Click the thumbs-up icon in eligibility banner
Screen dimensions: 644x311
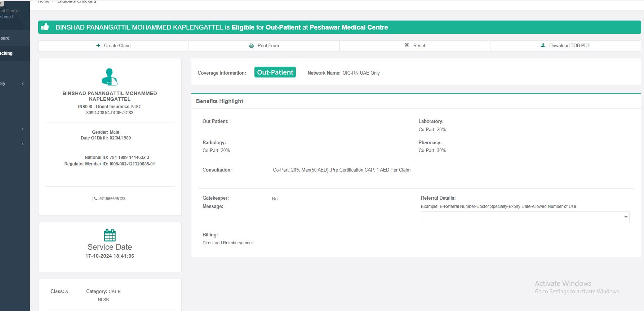[45, 27]
